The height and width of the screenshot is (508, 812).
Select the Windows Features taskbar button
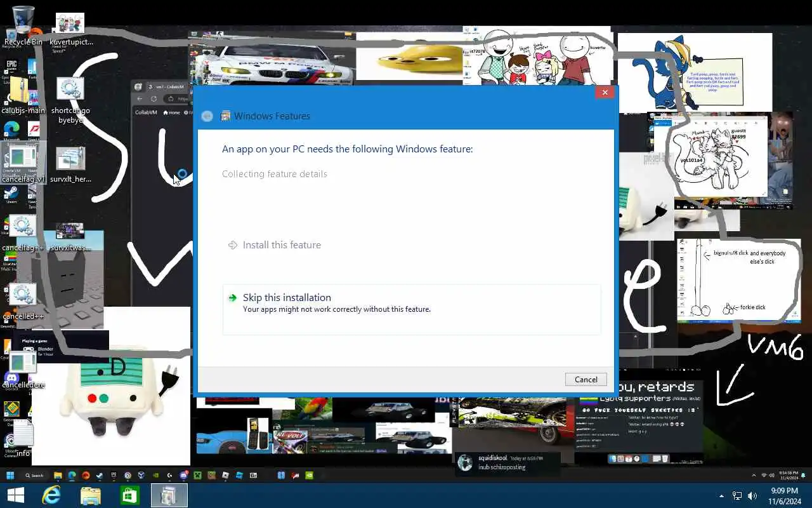(169, 495)
